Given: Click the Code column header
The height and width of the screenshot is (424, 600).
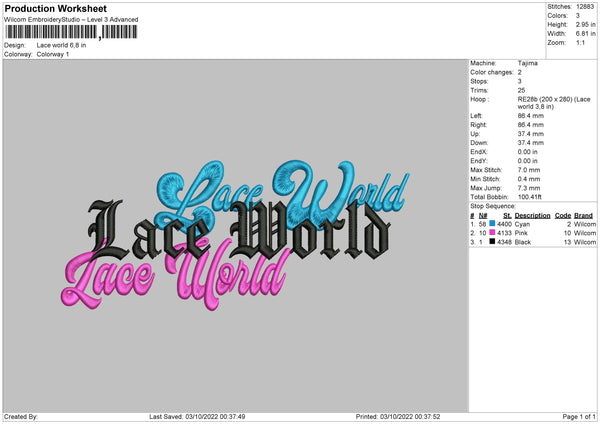Looking at the screenshot, I should click(562, 216).
